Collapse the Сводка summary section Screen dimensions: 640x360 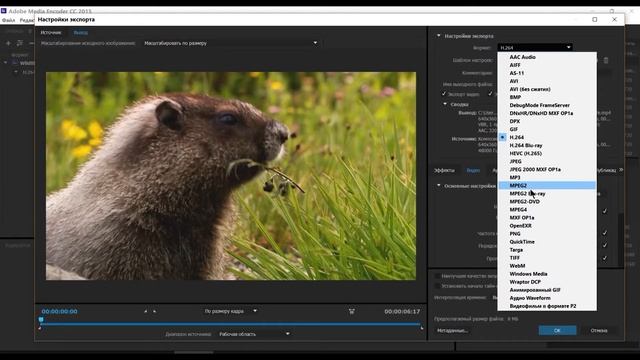(445, 104)
